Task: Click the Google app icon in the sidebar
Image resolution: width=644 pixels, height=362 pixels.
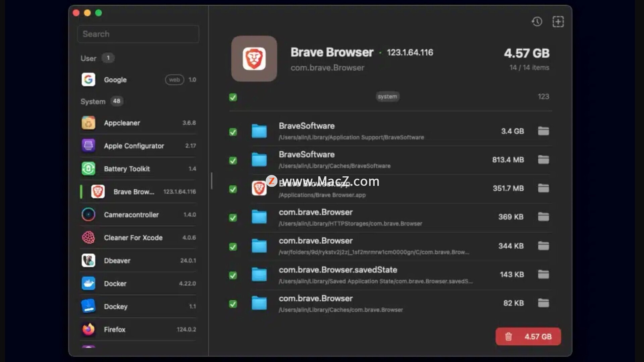Action: [x=89, y=80]
